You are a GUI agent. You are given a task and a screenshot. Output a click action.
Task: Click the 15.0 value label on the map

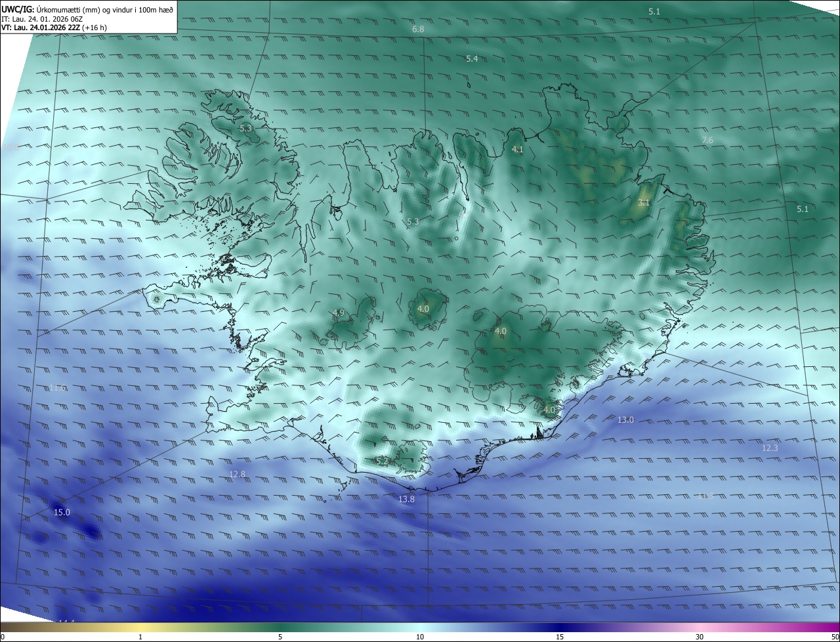click(61, 512)
